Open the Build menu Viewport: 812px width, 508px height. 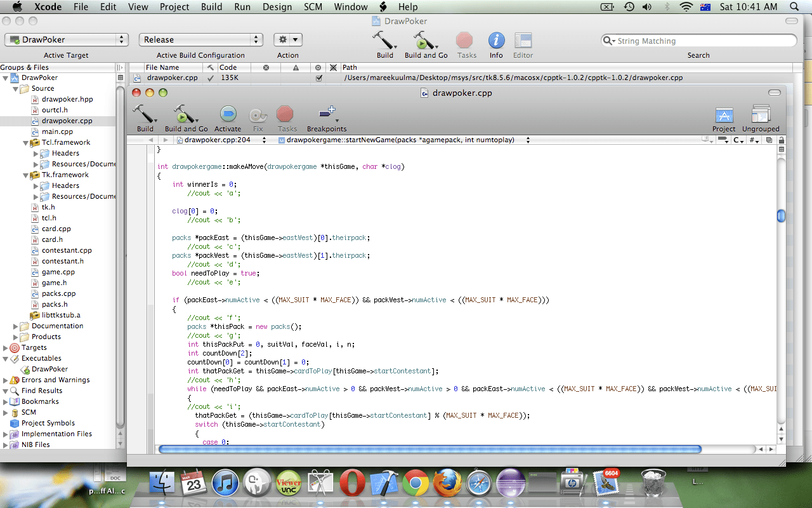[212, 7]
